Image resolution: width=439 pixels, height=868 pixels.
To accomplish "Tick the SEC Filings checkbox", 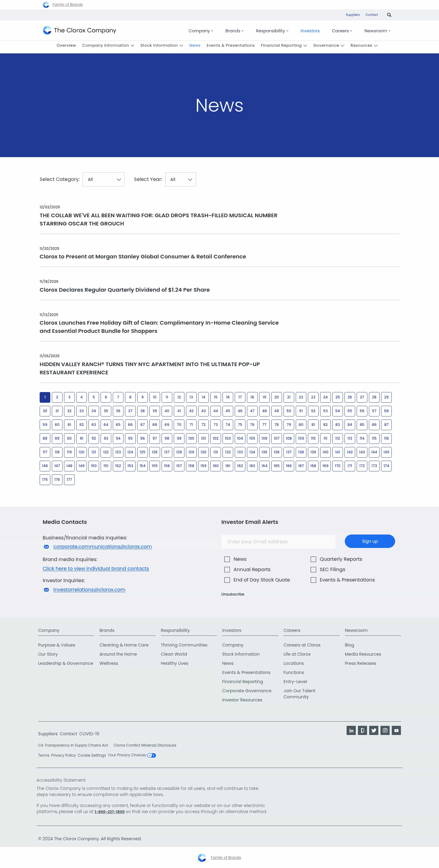I will [x=313, y=569].
